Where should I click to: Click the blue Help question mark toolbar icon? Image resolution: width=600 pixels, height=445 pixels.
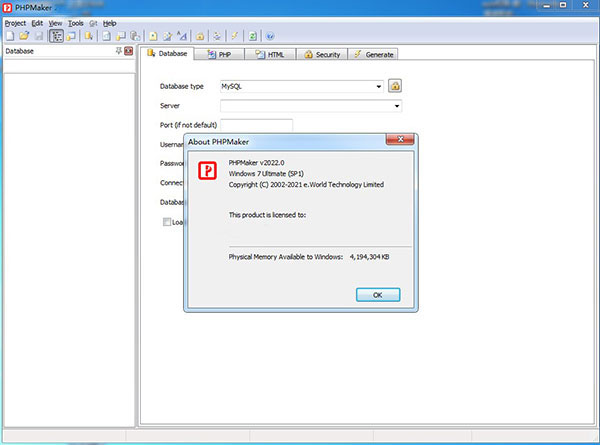(x=270, y=36)
